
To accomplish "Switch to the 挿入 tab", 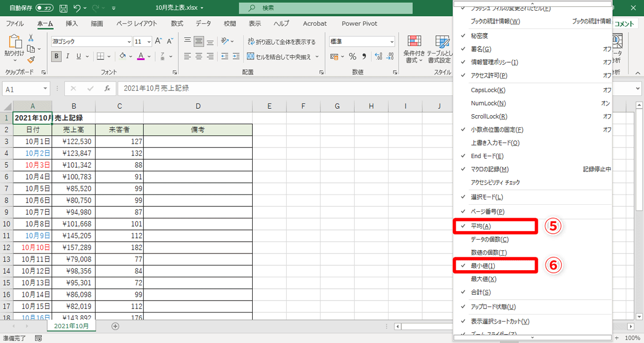I will (x=72, y=24).
